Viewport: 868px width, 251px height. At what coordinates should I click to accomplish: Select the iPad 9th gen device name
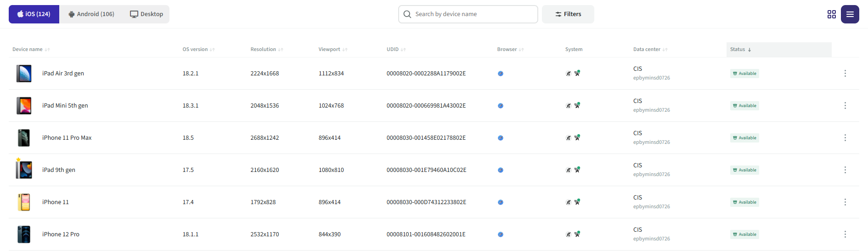point(58,170)
